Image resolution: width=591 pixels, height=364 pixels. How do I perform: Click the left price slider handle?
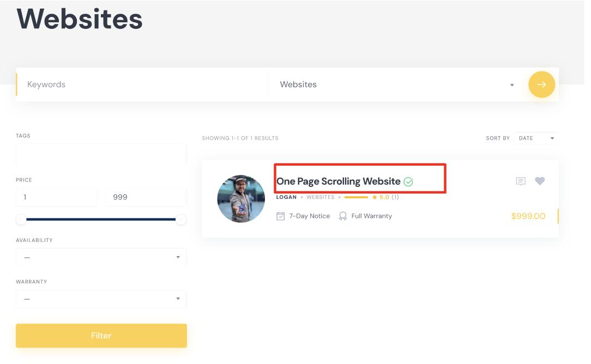pos(21,219)
